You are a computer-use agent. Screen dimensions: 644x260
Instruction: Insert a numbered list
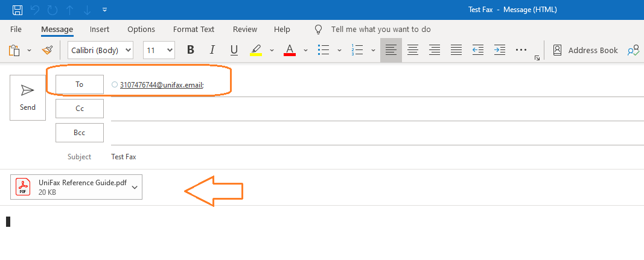(357, 50)
